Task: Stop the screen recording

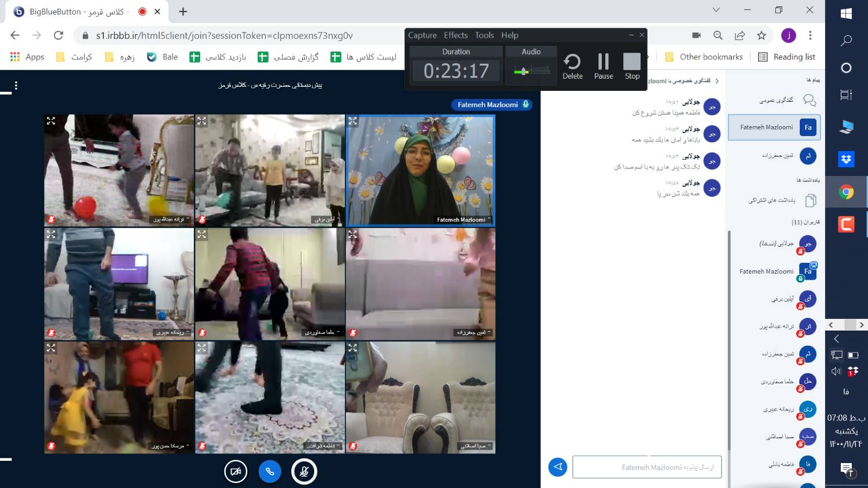Action: 632,66
